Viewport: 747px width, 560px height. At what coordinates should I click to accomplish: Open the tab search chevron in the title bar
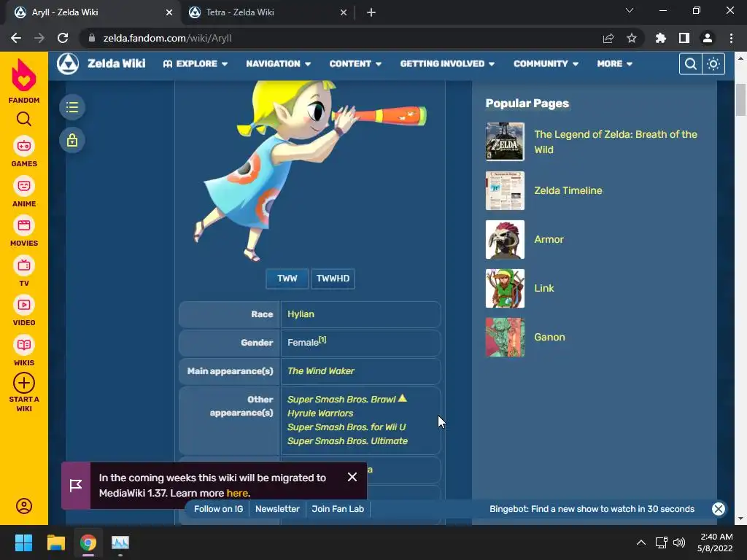[630, 10]
